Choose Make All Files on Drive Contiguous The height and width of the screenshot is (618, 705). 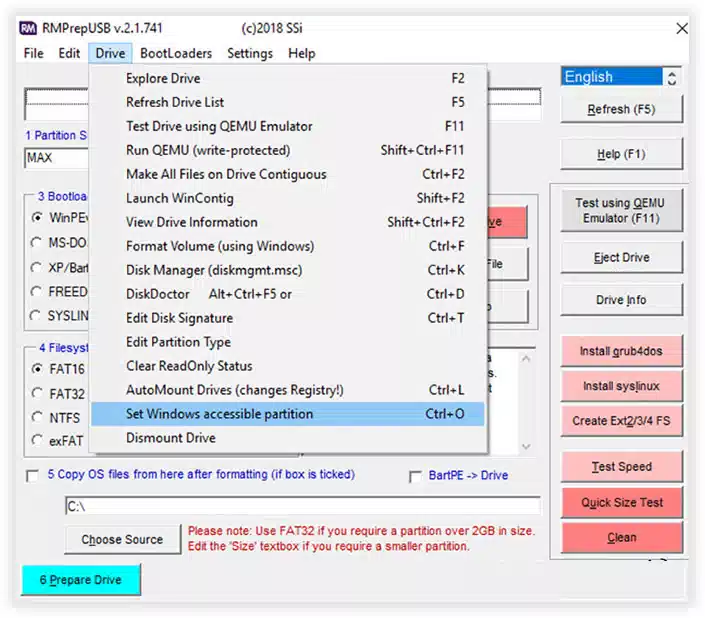[288, 174]
